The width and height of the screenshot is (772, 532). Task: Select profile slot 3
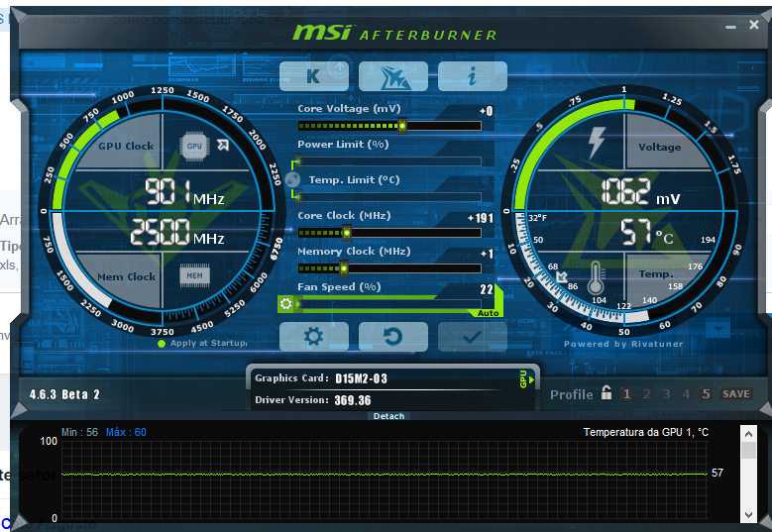click(666, 393)
